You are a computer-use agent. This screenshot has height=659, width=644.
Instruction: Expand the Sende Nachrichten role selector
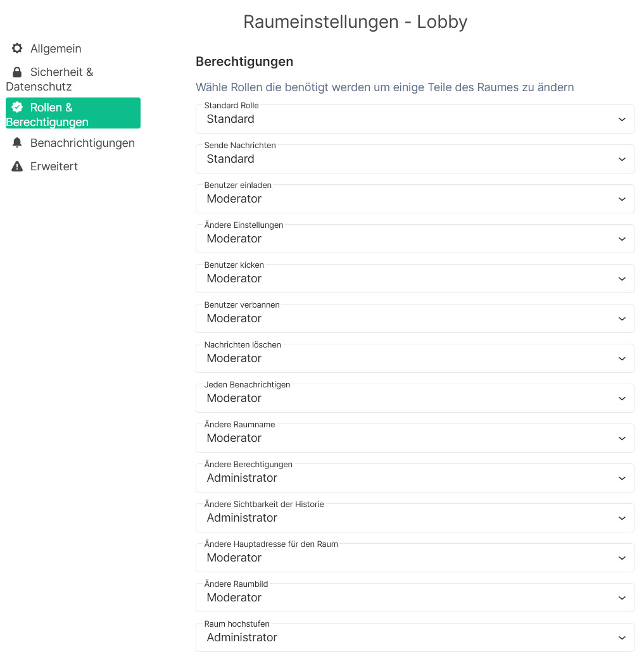click(x=415, y=160)
